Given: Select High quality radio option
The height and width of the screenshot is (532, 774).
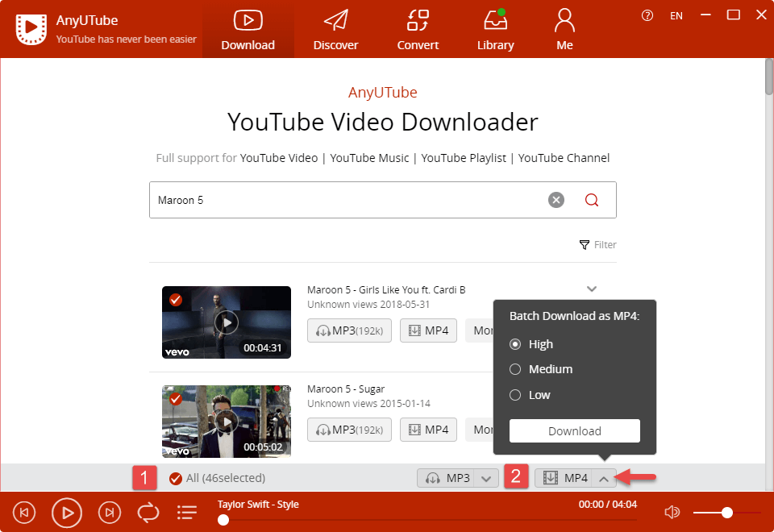Looking at the screenshot, I should pos(515,344).
